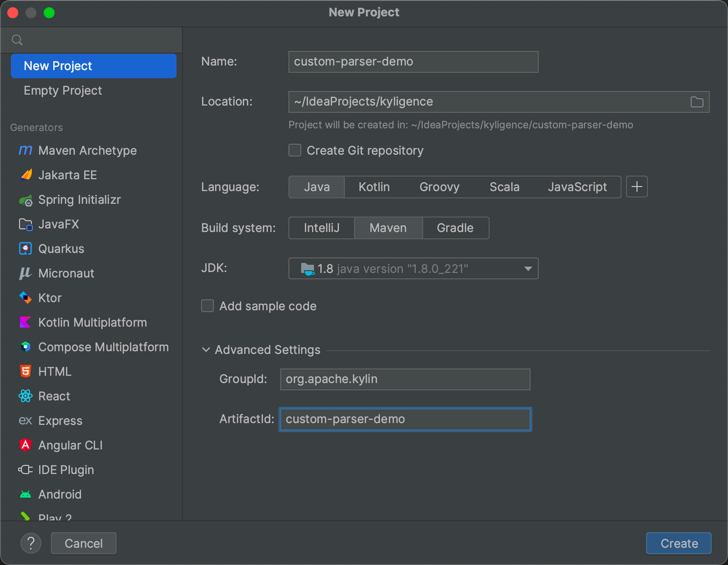
Task: Switch build system to Gradle
Action: click(x=455, y=228)
